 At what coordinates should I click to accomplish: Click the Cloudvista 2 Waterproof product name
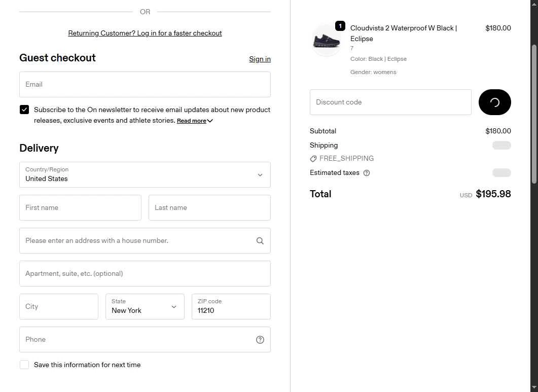click(404, 33)
